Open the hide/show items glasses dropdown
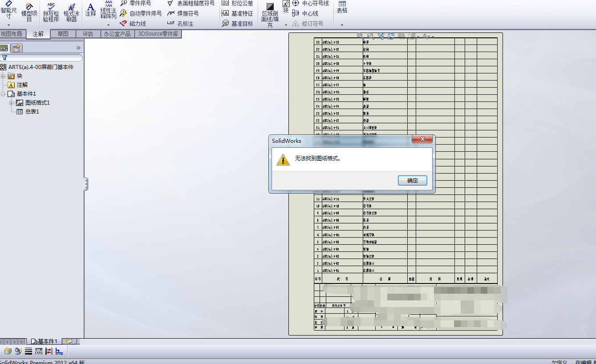 pos(433,36)
